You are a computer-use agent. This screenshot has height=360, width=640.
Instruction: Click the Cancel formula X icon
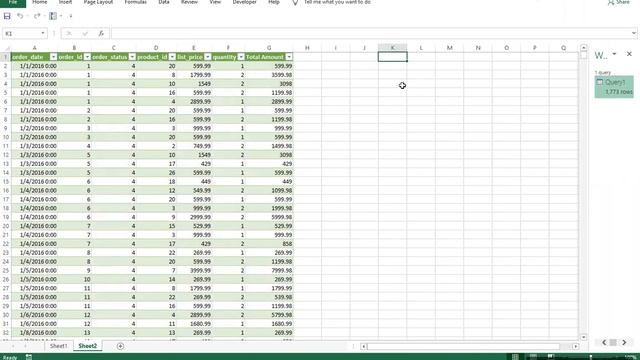click(x=69, y=33)
